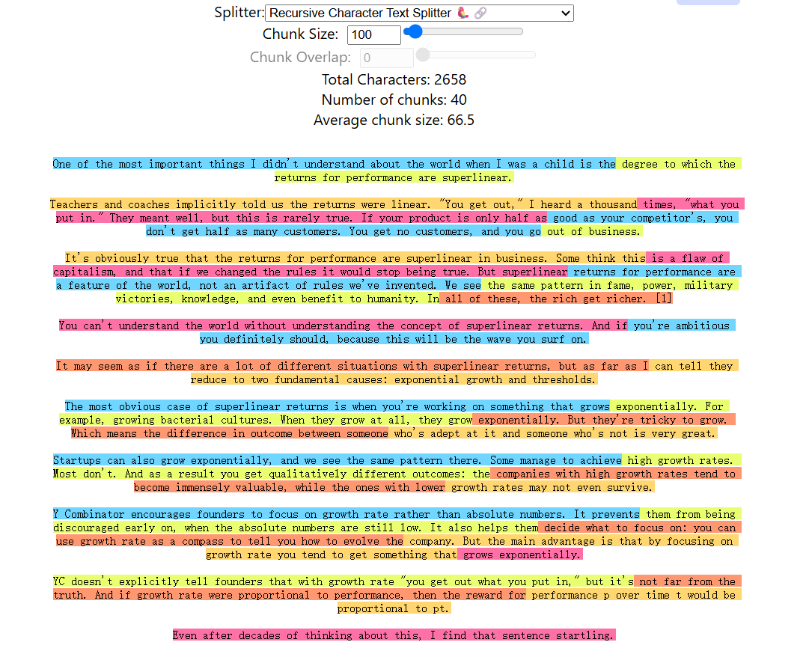Click the chunk beginning 'It's obviously true that the returns'
This screenshot has height=651, width=812.
tap(355, 258)
